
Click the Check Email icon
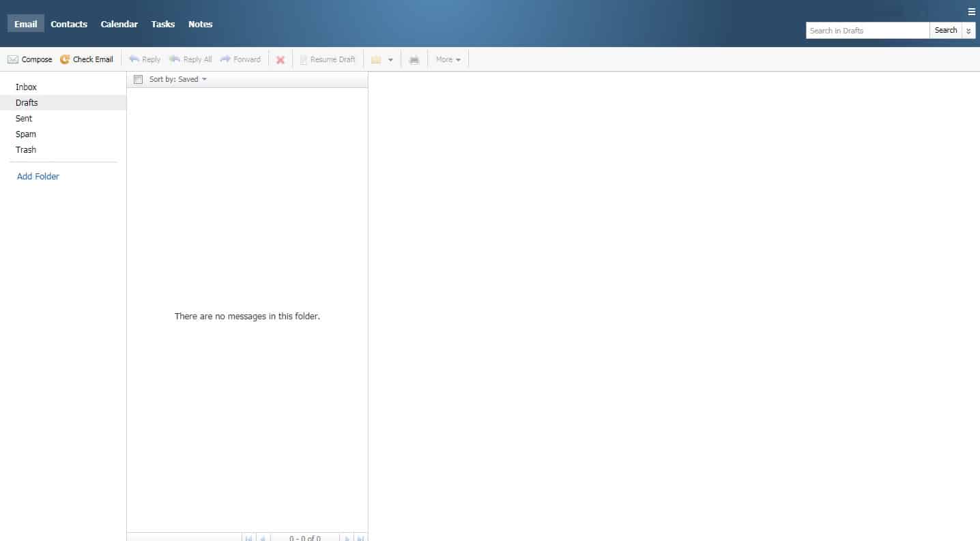tap(66, 59)
